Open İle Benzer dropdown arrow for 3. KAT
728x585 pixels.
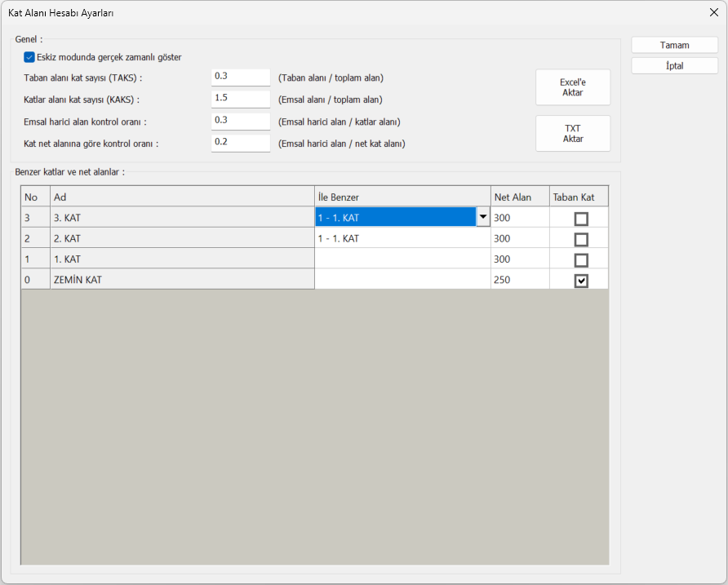coord(483,217)
